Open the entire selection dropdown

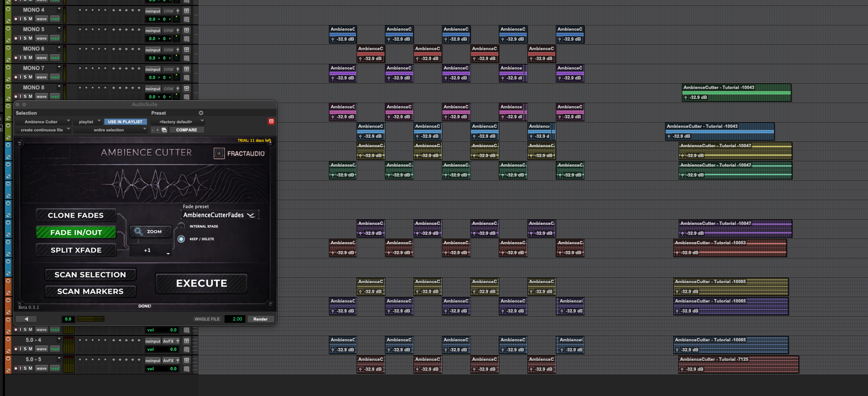tap(110, 130)
